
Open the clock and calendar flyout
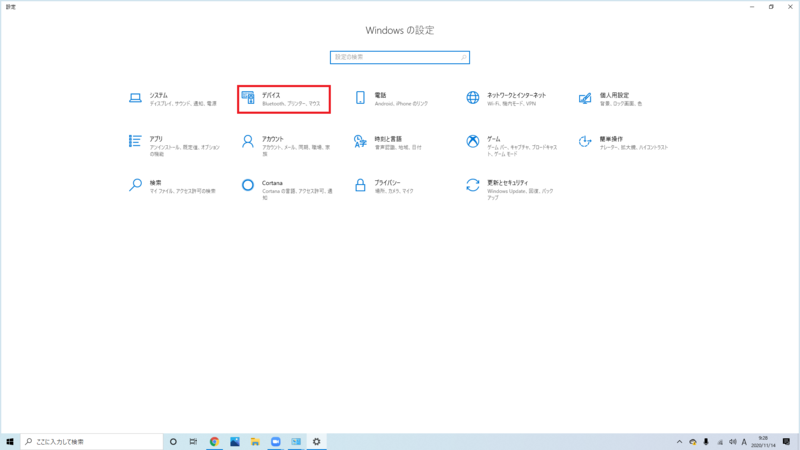[x=763, y=442]
